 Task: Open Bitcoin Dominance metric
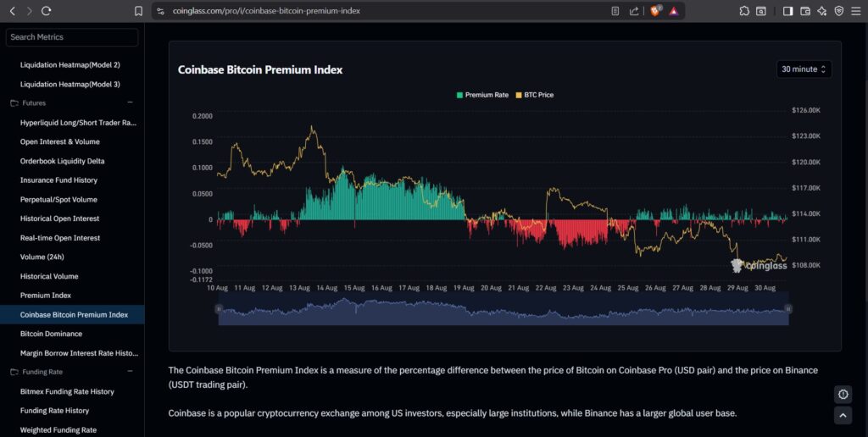pos(51,334)
